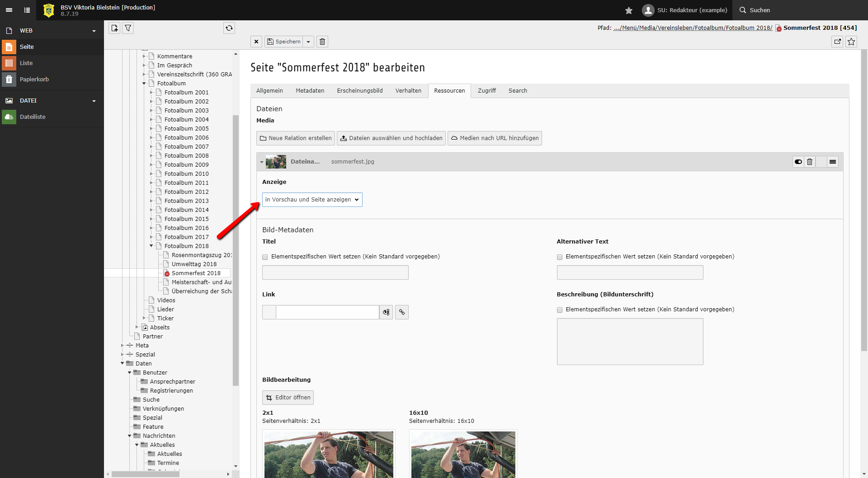Click Neue Relation erstellen button
Screen dimensions: 868x478
[296, 138]
